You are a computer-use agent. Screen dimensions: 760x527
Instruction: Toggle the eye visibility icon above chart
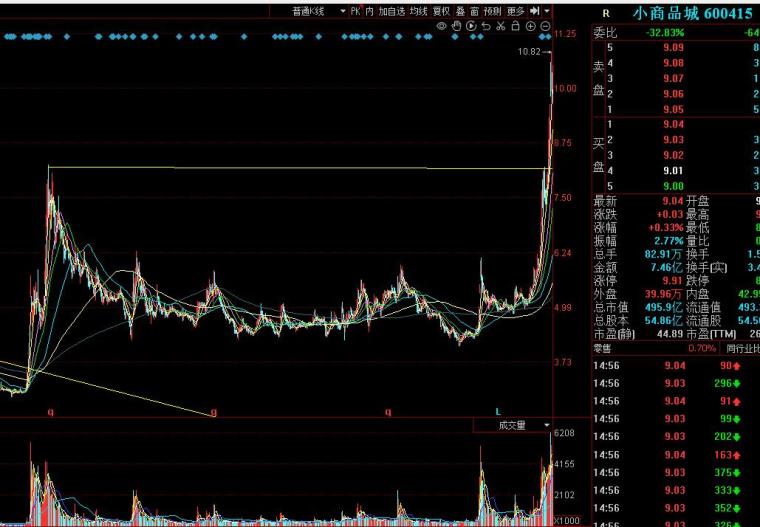pyautogui.click(x=441, y=26)
